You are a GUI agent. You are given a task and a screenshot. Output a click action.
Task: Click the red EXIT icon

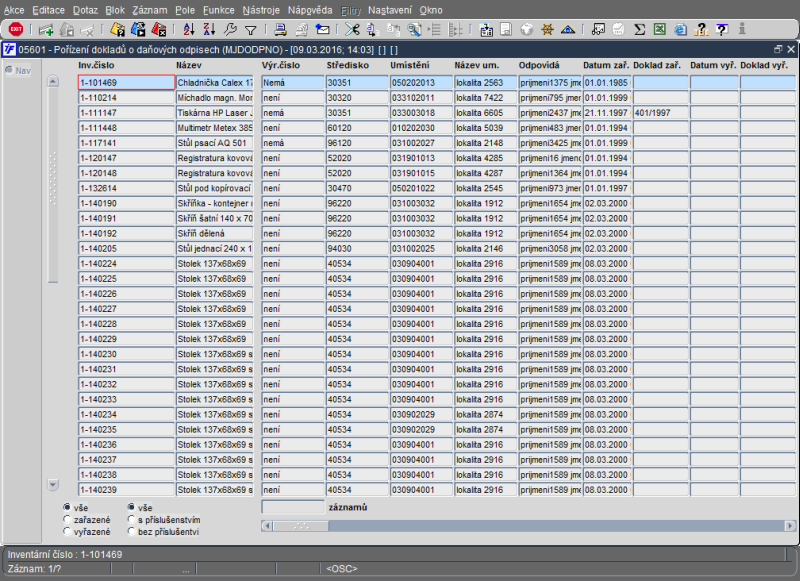point(16,29)
